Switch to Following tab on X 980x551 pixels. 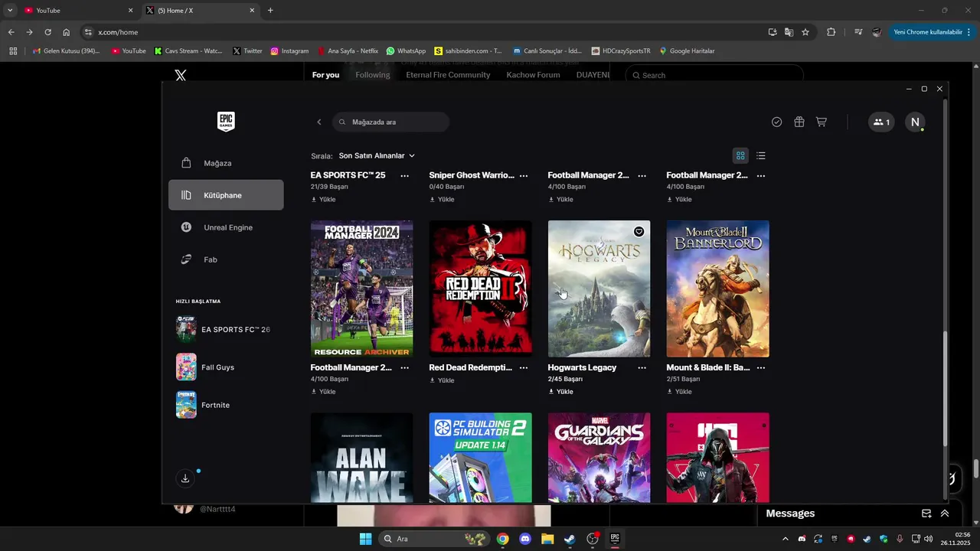click(x=373, y=75)
